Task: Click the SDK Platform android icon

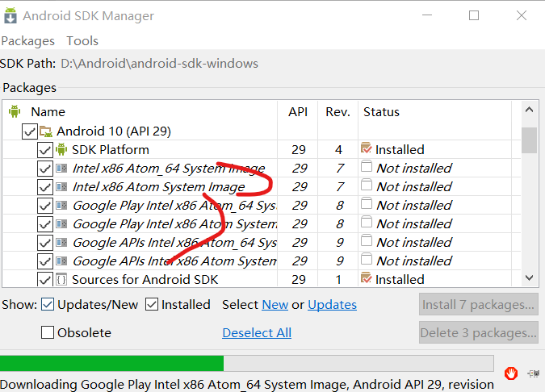Action: 61,149
